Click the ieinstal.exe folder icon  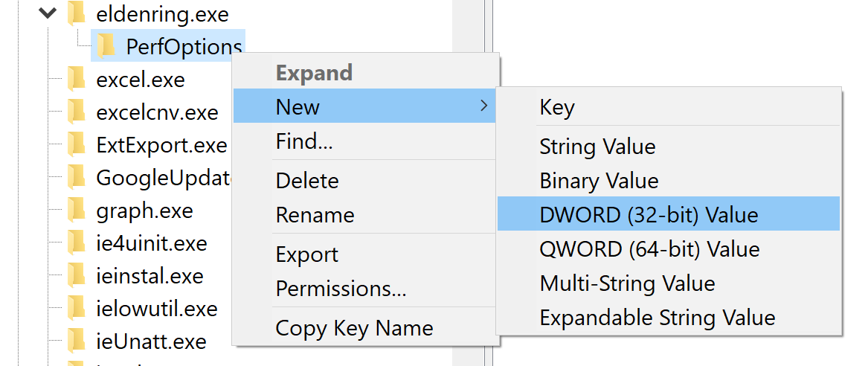tap(76, 275)
